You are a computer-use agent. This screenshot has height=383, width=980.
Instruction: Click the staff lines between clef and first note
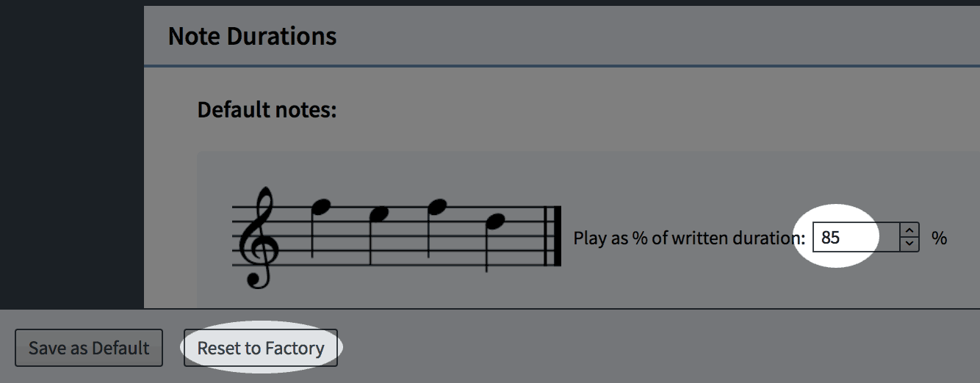point(295,236)
